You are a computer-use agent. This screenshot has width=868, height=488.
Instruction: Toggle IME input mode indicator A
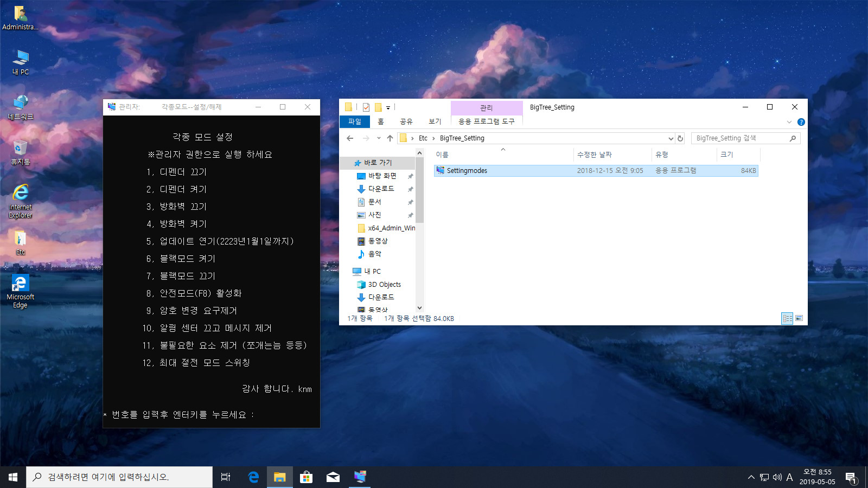789,477
